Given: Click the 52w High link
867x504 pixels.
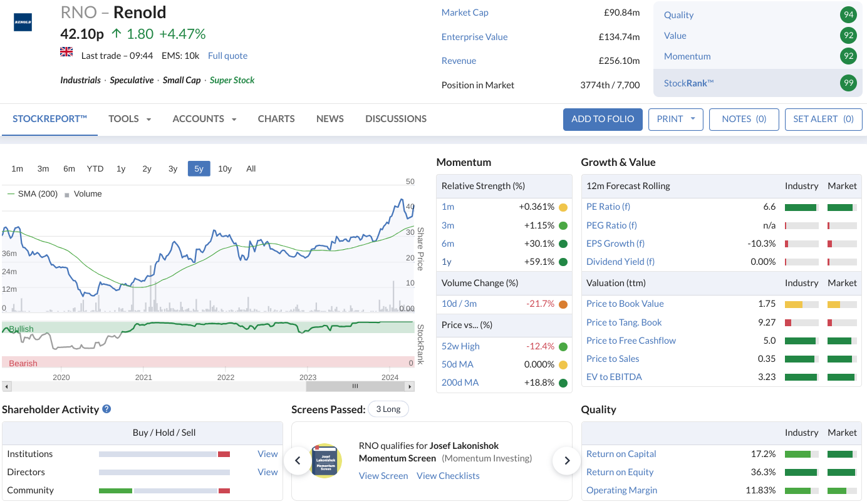Looking at the screenshot, I should click(460, 346).
